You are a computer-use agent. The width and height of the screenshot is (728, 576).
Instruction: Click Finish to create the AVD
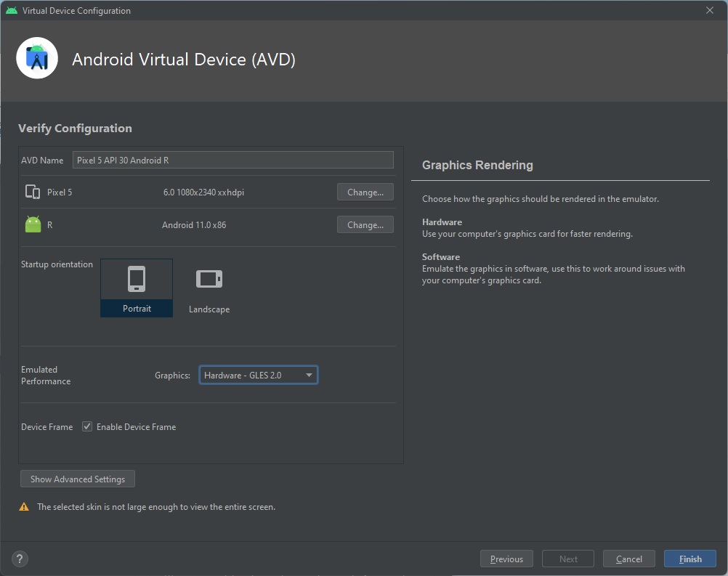[x=690, y=559]
